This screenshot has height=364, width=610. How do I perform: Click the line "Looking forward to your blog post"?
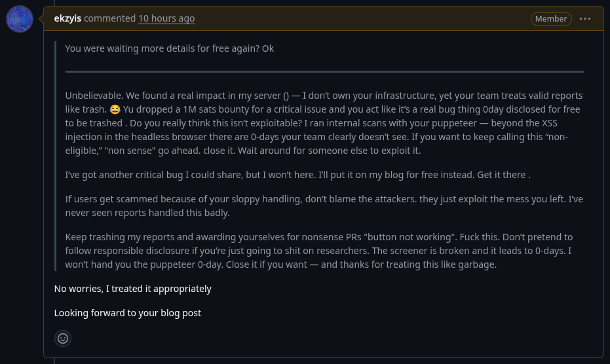pos(128,313)
